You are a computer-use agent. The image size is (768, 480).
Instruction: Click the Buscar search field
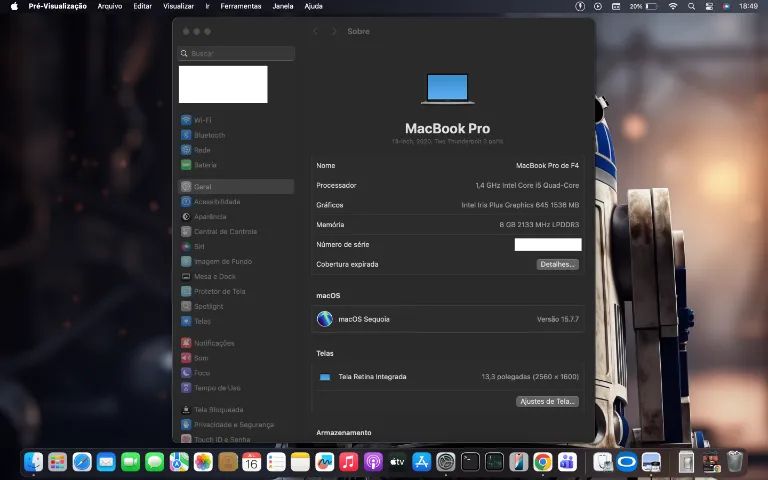click(x=236, y=53)
